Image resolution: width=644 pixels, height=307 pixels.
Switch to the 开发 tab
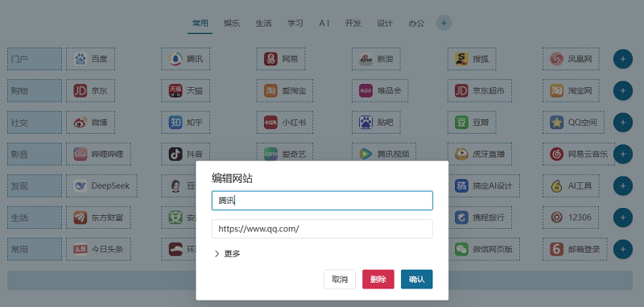tap(353, 23)
